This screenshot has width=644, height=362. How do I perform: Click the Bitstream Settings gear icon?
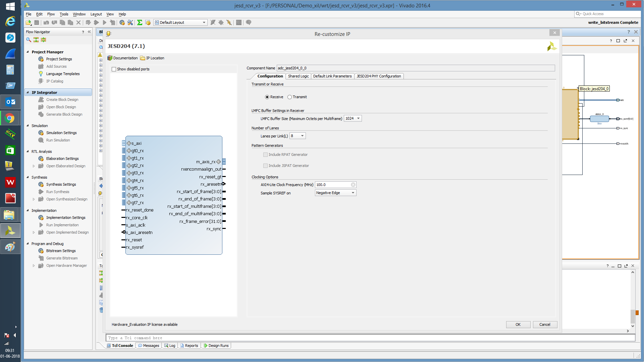coord(41,251)
